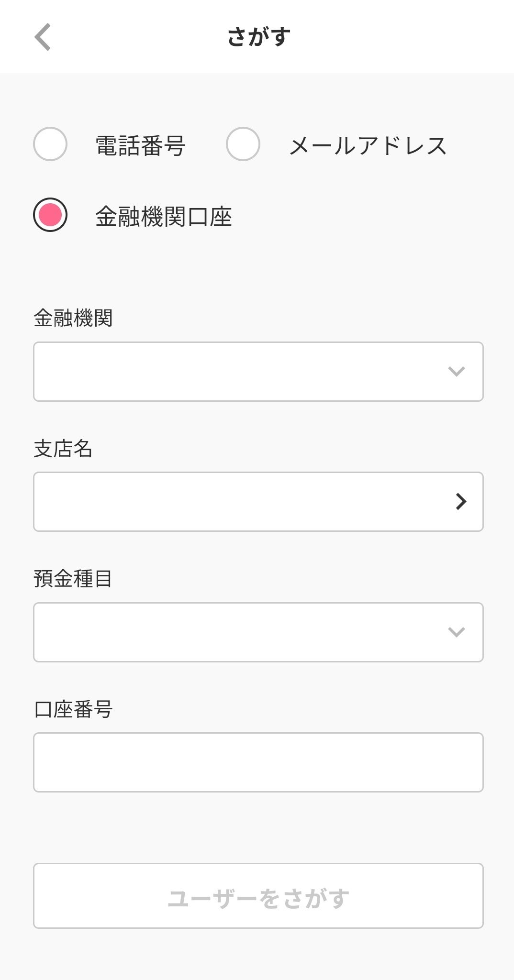Click the 電話番号 option label text
The width and height of the screenshot is (514, 980).
click(x=140, y=146)
